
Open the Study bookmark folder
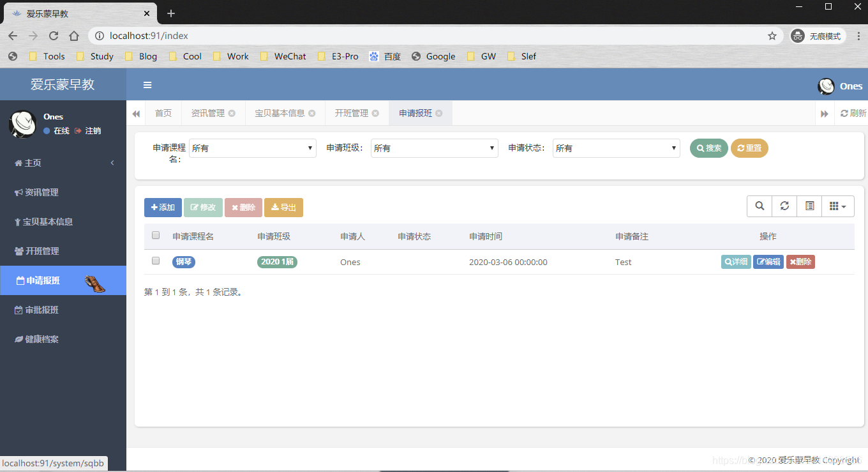coord(95,56)
